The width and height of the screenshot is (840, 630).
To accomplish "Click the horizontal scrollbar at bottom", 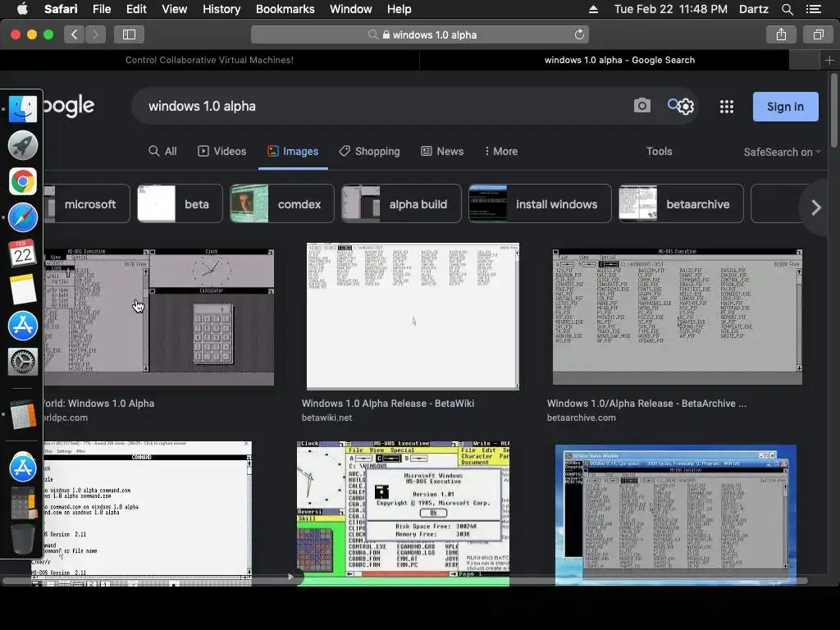I will click(404, 581).
